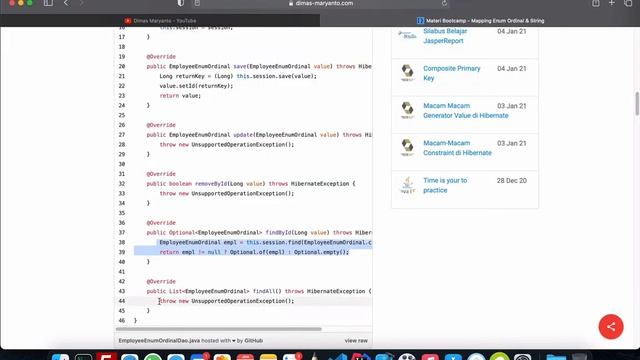Screen dimensions: 640x360
Task: Click the Composite Primary Key thumbnail image
Action: point(407,73)
